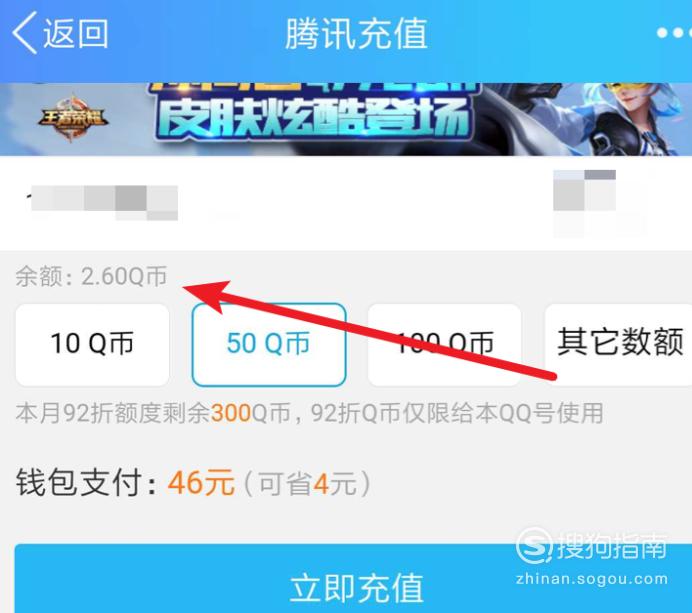Tap the blurred account name field
The image size is (692, 613).
pos(102,203)
